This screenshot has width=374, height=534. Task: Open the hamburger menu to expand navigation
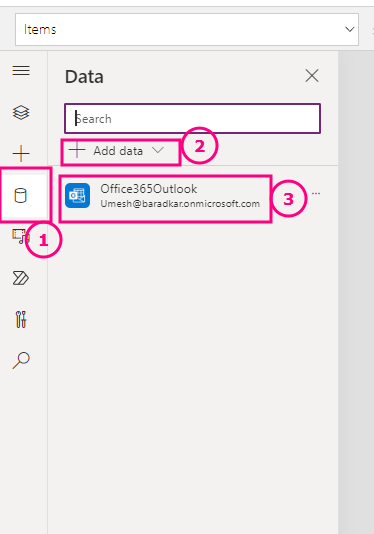click(x=21, y=70)
